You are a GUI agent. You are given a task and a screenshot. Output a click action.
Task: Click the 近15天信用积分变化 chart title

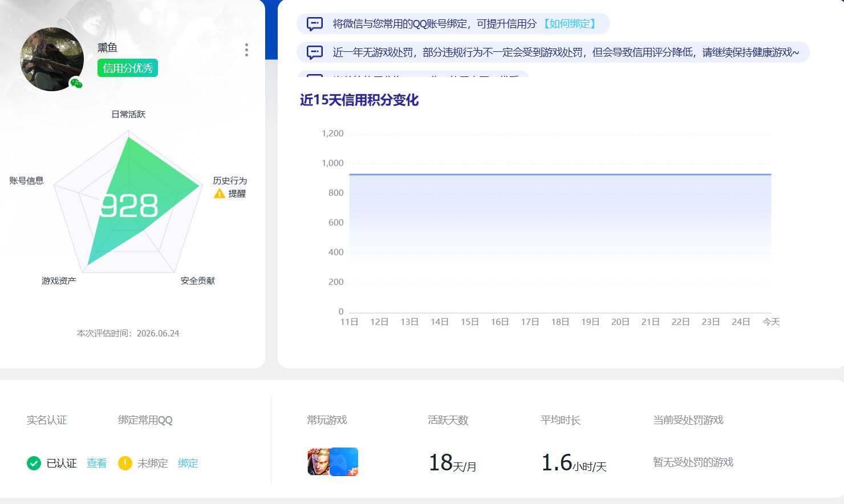pyautogui.click(x=359, y=100)
